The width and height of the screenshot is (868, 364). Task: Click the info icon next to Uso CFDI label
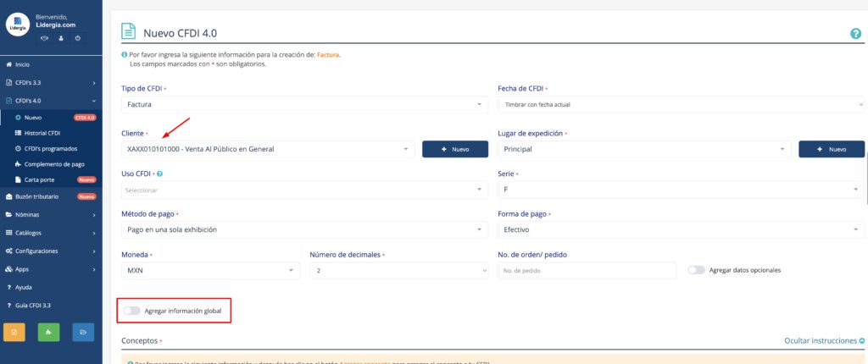tap(160, 174)
